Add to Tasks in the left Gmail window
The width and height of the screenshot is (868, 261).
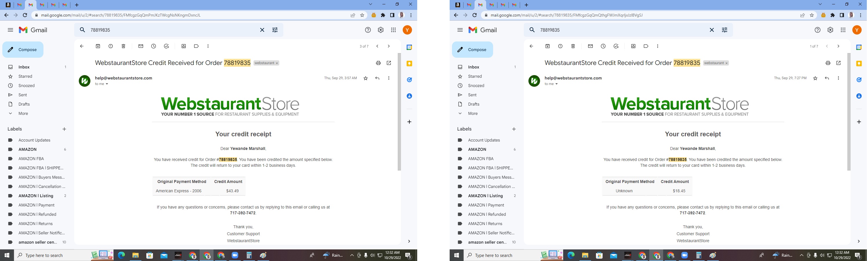click(167, 46)
